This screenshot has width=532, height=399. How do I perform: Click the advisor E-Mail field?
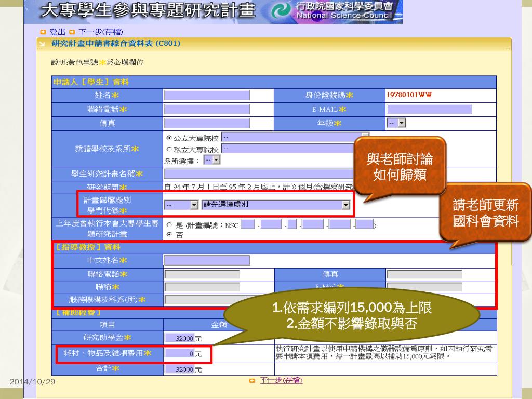[425, 287]
